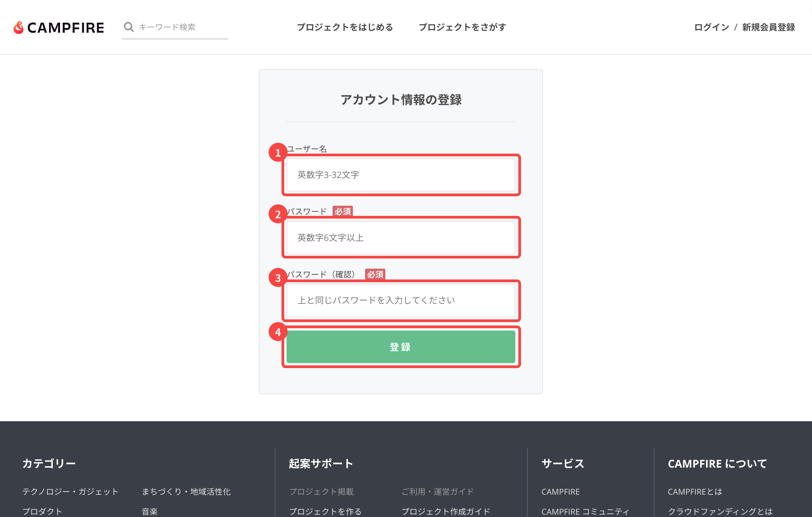812x517 pixels.
Task: Click the パスワード input field
Action: pos(401,238)
